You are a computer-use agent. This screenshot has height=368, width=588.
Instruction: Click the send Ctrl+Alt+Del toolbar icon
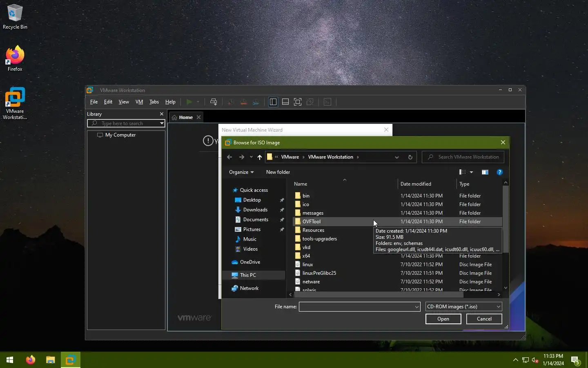[214, 102]
